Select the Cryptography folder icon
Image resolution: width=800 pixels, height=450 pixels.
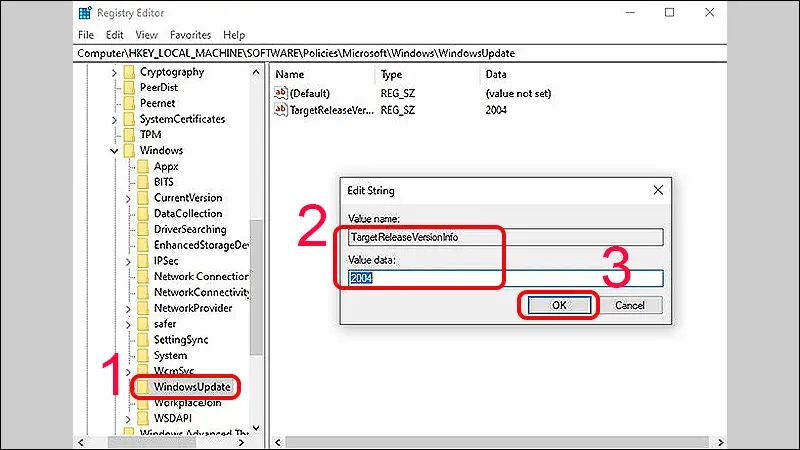coord(127,72)
